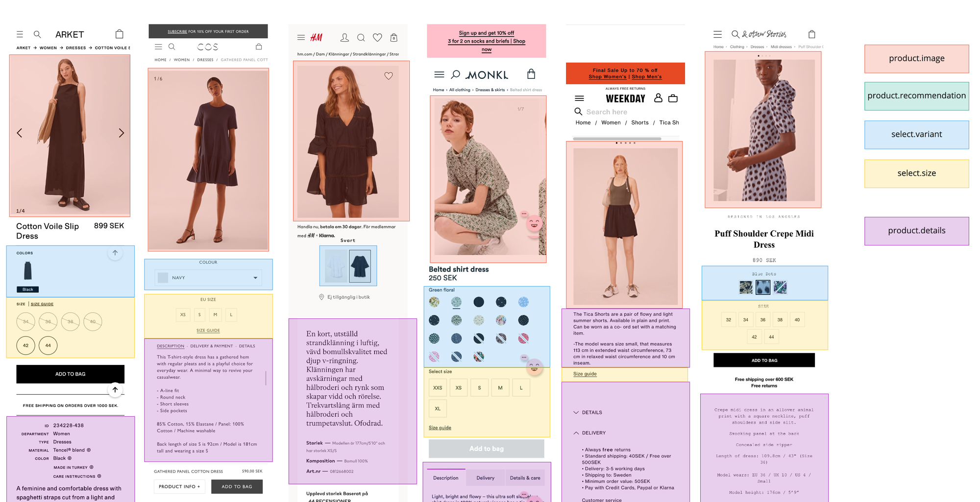Viewport: 980px width, 502px height.
Task: Select size 42 for Cotton Voile Slip Dress
Action: [25, 345]
